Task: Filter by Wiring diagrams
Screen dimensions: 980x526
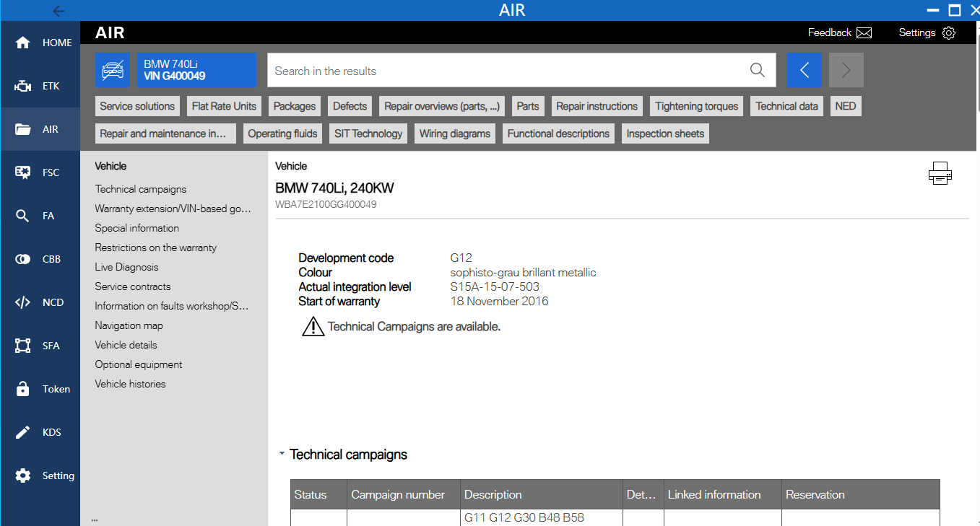Action: coord(455,133)
